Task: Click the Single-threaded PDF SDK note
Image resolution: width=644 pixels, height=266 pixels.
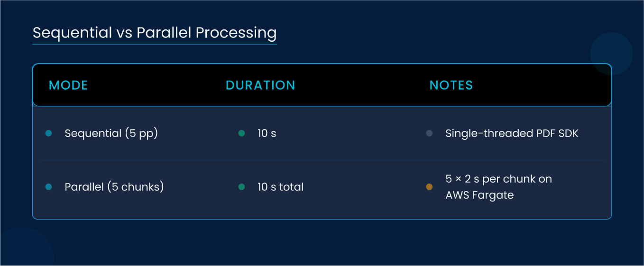Action: click(x=512, y=134)
